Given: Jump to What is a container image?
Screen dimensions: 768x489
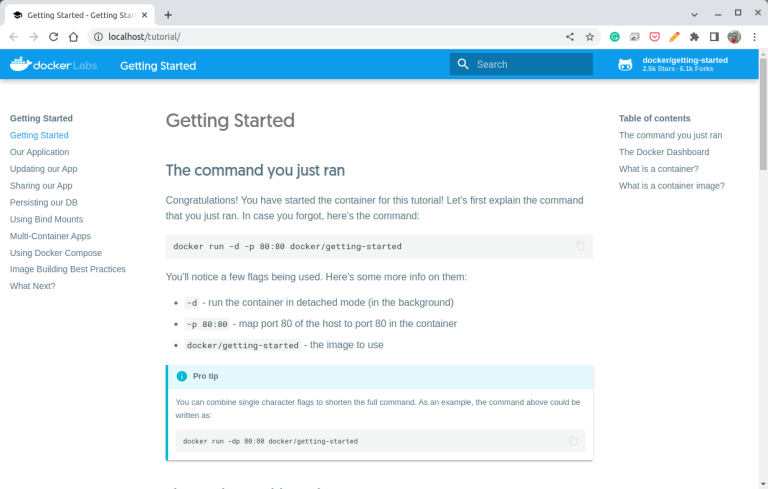Looking at the screenshot, I should (671, 186).
